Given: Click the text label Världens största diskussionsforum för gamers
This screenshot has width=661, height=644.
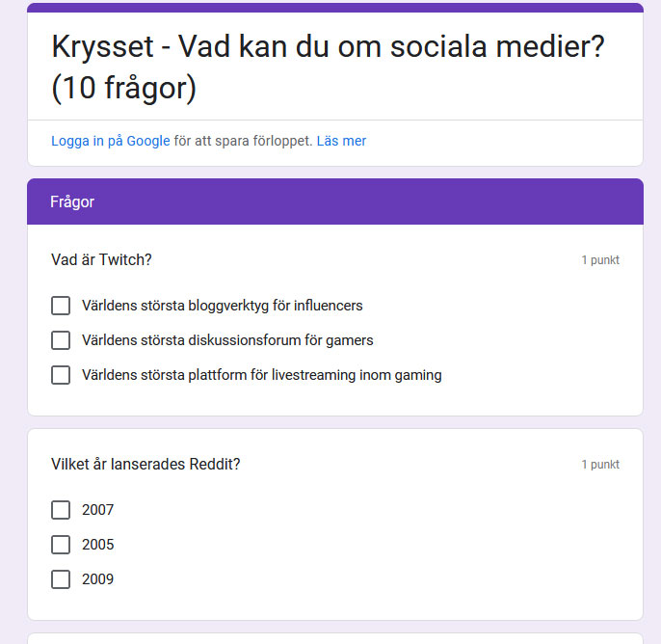Looking at the screenshot, I should (x=227, y=340).
